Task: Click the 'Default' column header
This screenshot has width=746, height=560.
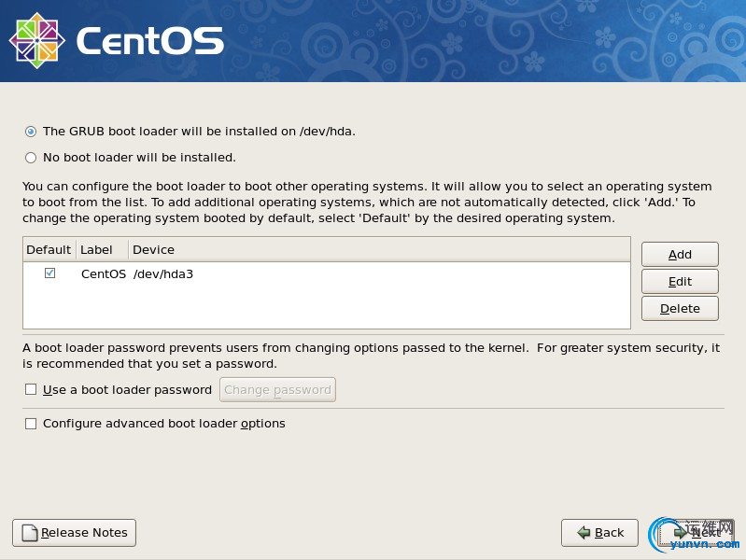Action: (x=49, y=249)
